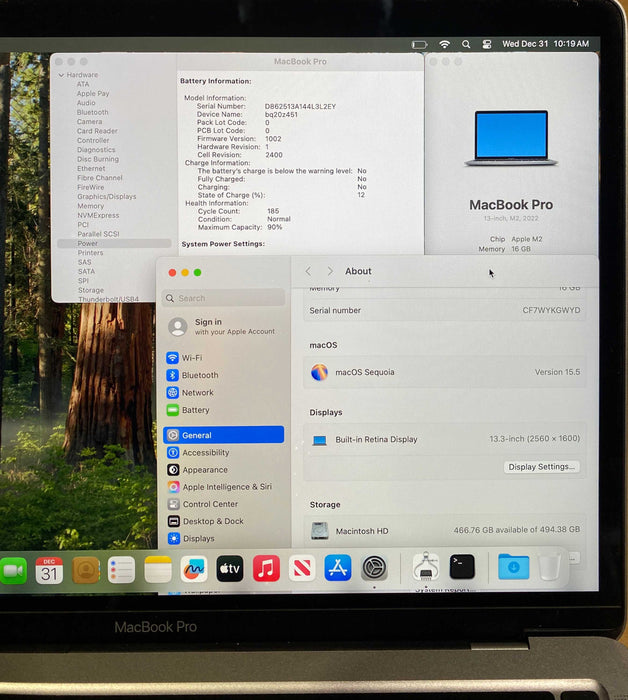Select Disc Burning in System Information
Image resolution: width=628 pixels, height=700 pixels.
point(98,159)
